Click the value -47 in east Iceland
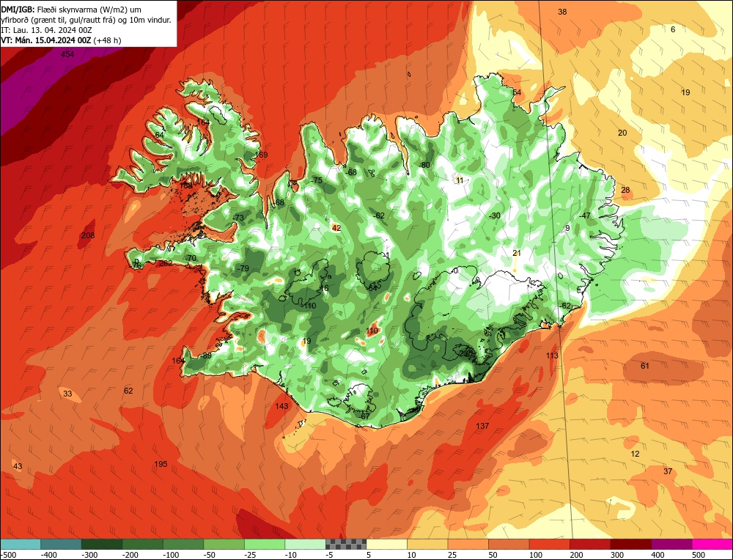Image resolution: width=733 pixels, height=560 pixels. pos(584,215)
